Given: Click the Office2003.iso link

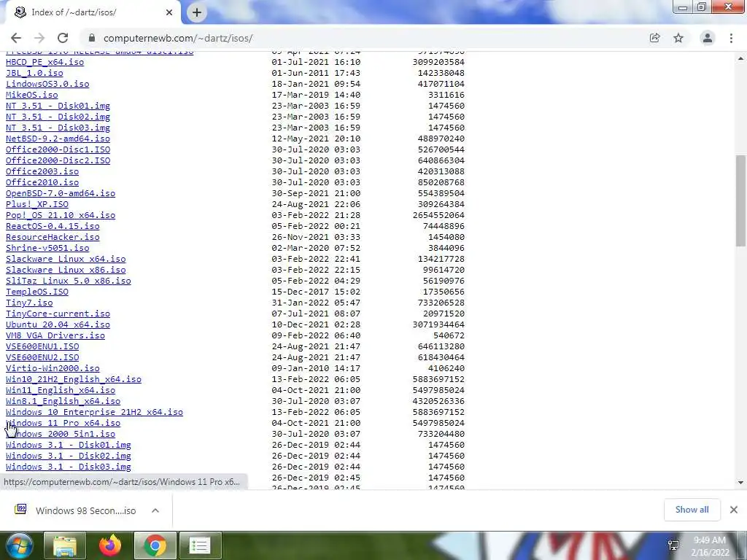Looking at the screenshot, I should [42, 171].
